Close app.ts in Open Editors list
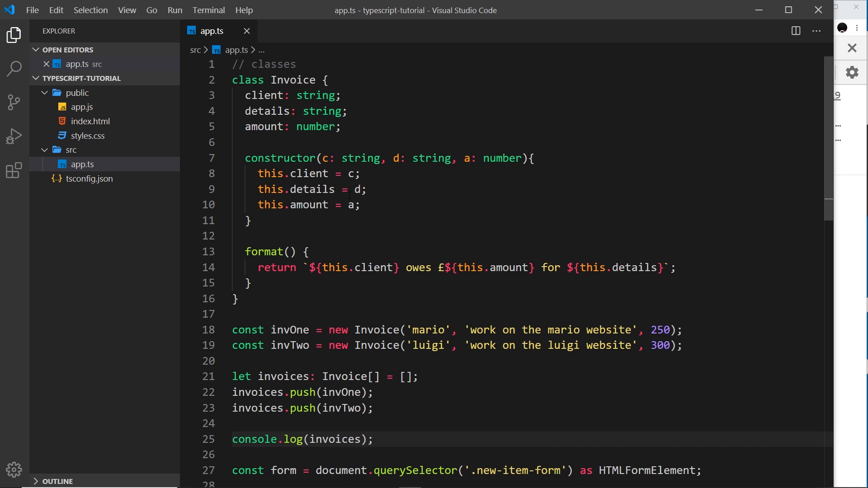Viewport: 868px width, 488px height. click(46, 64)
